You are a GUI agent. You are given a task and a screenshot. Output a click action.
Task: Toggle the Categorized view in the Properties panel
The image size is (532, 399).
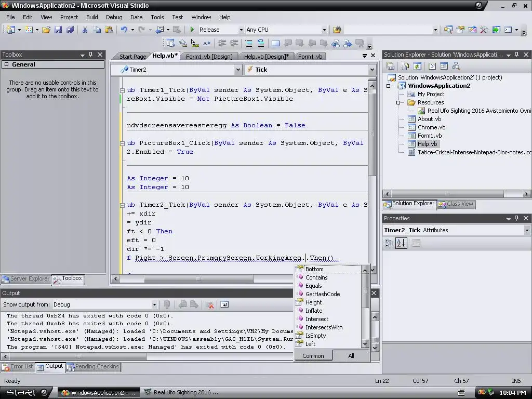point(389,243)
